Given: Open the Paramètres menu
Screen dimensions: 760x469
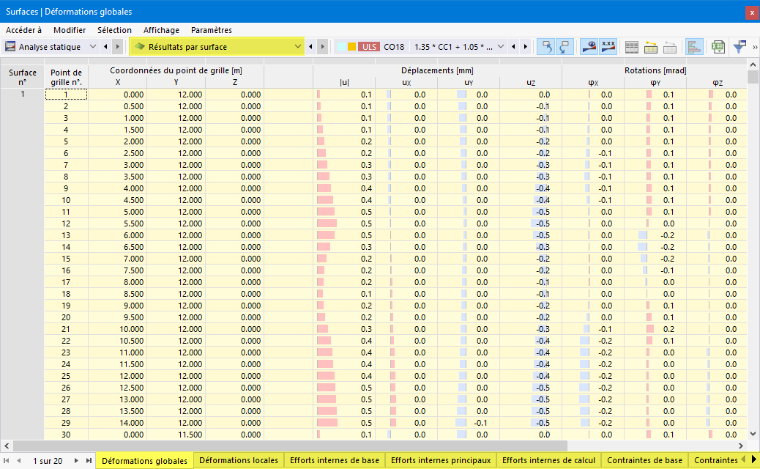Looking at the screenshot, I should 211,30.
